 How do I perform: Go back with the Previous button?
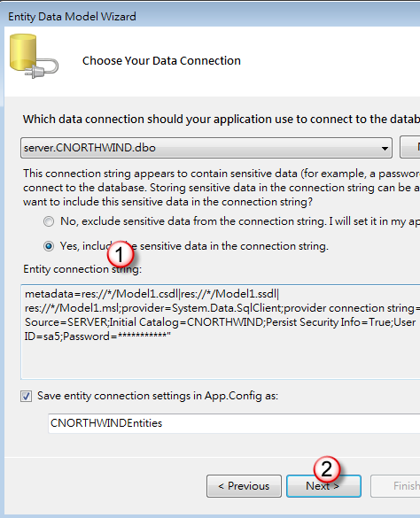(244, 486)
